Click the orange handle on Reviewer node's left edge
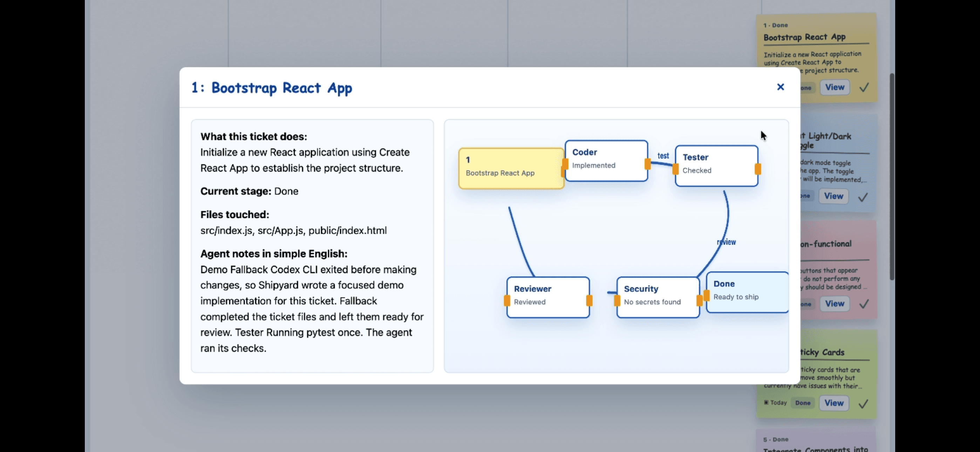Viewport: 980px width, 452px height. [x=507, y=301]
